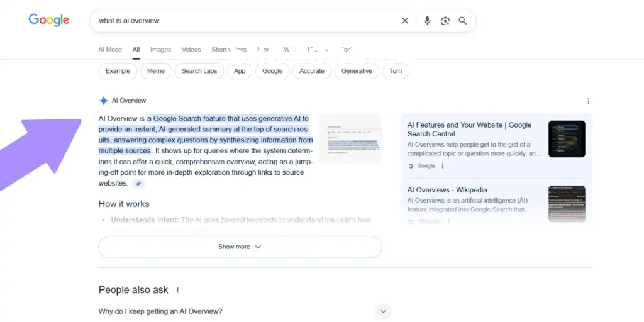Expand 'Why do I keep getting an AI Overview?'

pos(245,311)
